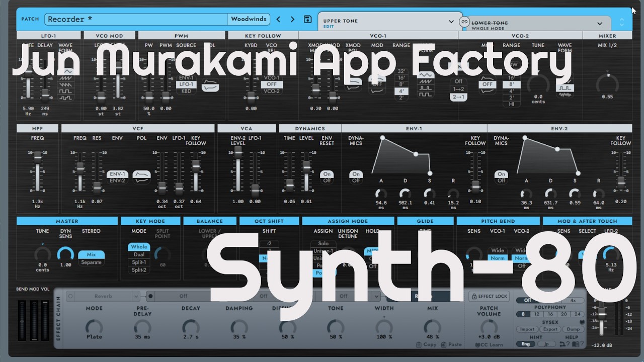Image resolution: width=644 pixels, height=362 pixels.
Task: Toggle the second effect slot bypass dot
Action: click(150, 296)
